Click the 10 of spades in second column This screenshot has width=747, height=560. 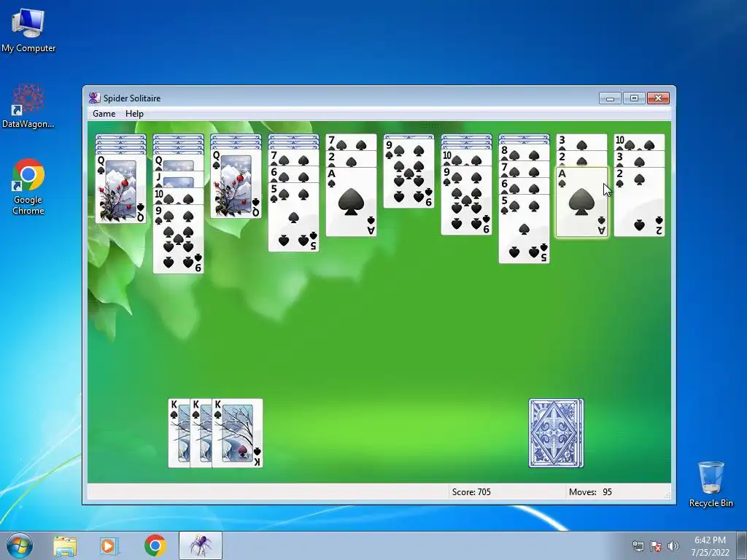pos(178,196)
